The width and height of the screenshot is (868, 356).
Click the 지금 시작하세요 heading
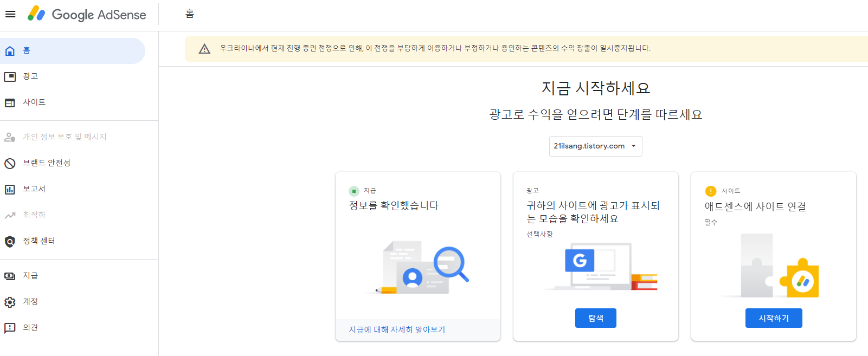tap(595, 88)
